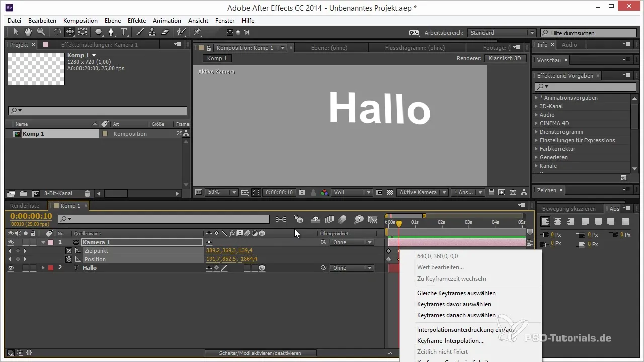
Task: Select the Roto Brush tool
Action: (181, 32)
